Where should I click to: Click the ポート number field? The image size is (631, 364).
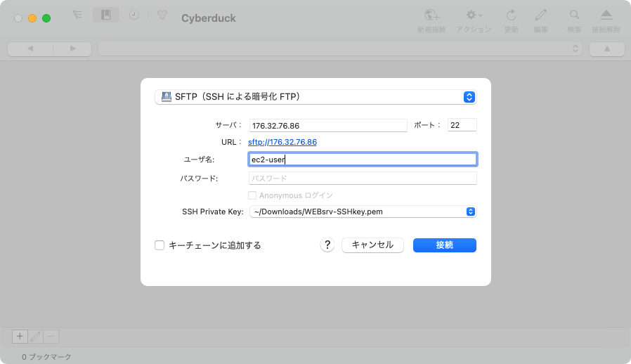coord(462,125)
